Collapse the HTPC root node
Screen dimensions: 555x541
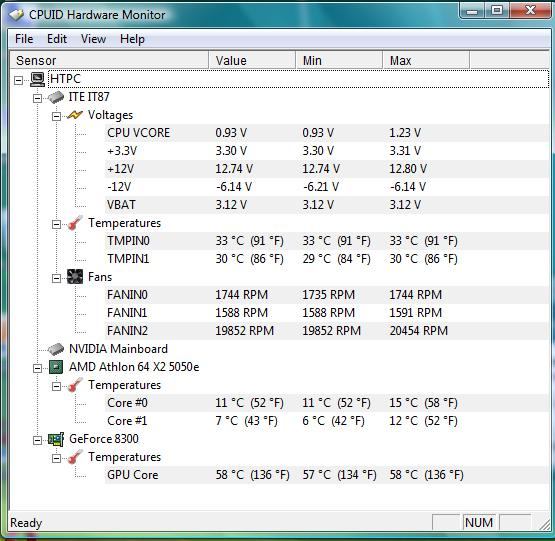[18, 80]
